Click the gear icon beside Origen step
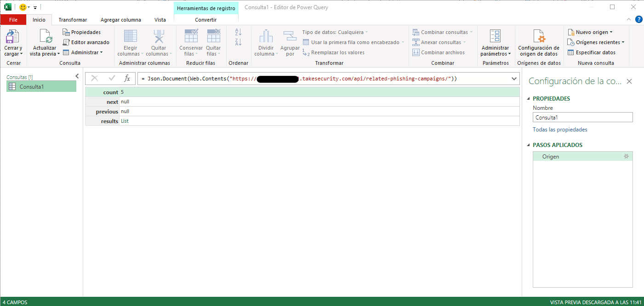Viewport: 644px width, 306px height. coord(626,157)
